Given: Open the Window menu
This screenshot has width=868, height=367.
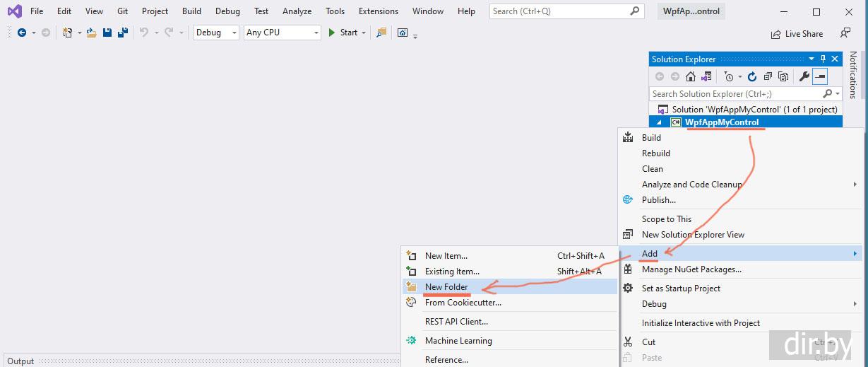Looking at the screenshot, I should click(428, 11).
